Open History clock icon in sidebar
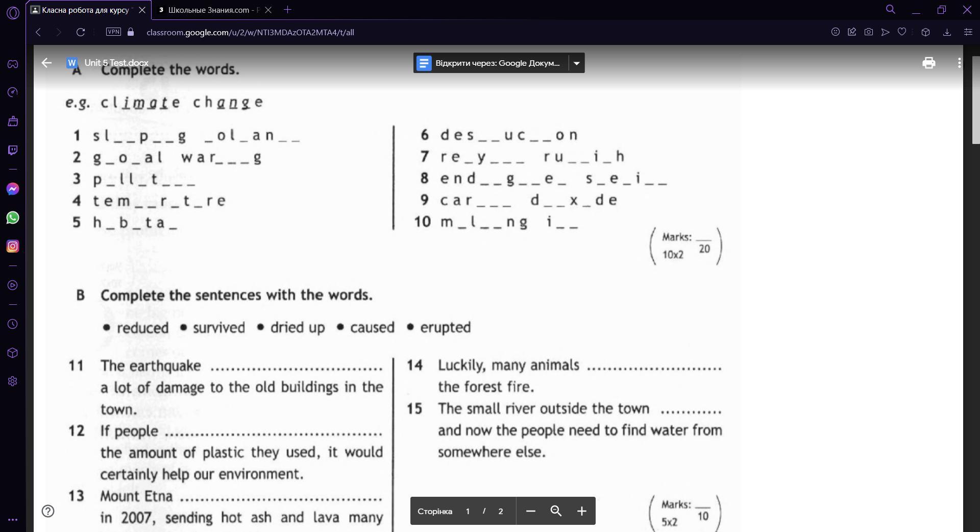The height and width of the screenshot is (532, 980). pos(13,324)
